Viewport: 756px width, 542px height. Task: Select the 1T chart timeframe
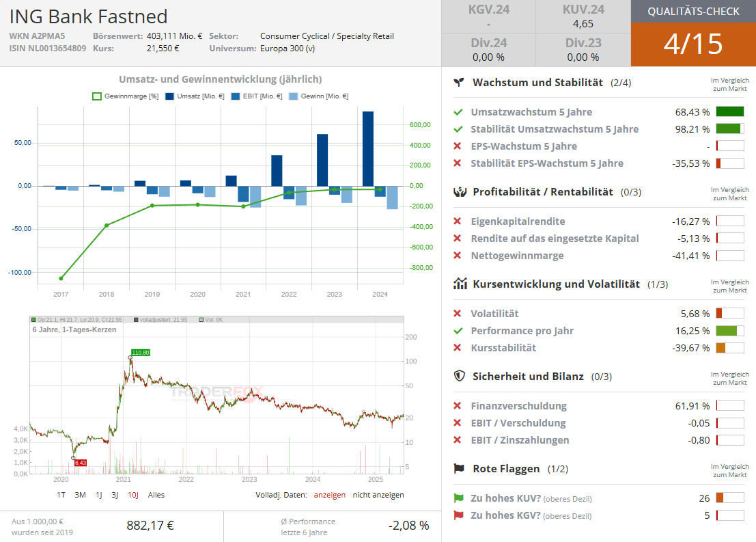coord(61,495)
